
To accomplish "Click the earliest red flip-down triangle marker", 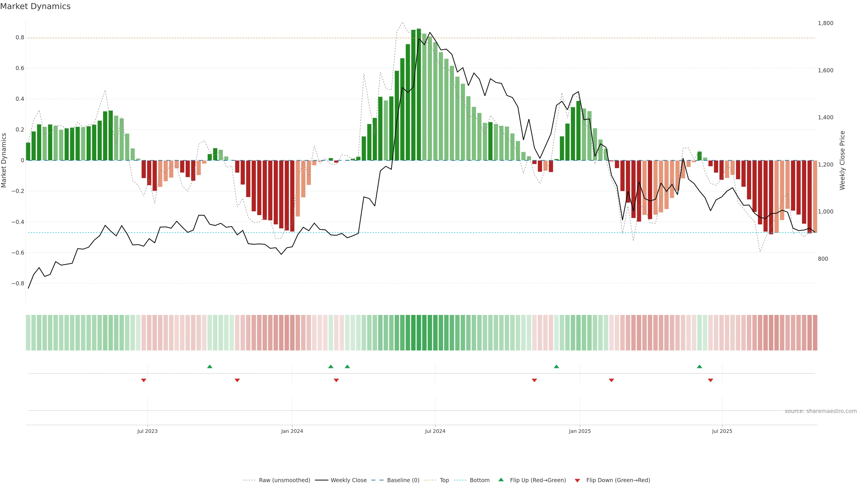I will [x=144, y=380].
